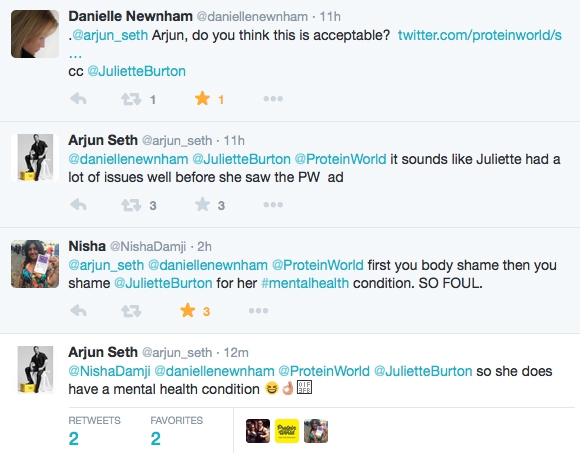This screenshot has height=453, width=580.
Task: Open Nisha's profile avatar
Action: coord(35,264)
